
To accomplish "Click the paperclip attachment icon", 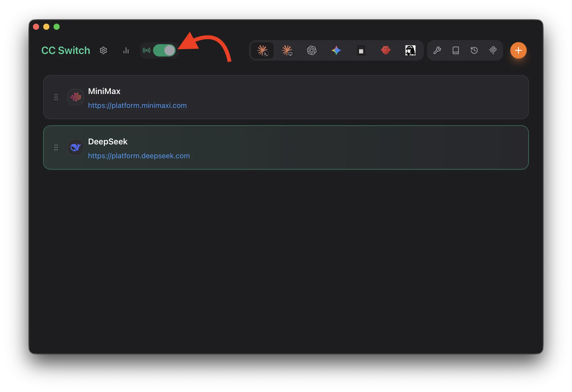I will tap(493, 50).
